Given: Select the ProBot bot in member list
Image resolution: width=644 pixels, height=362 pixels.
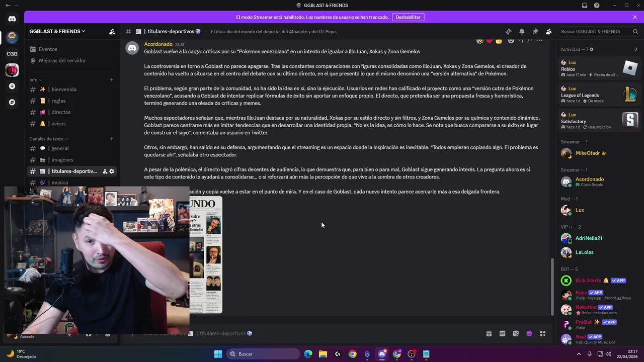Looking at the screenshot, I should coord(600,324).
